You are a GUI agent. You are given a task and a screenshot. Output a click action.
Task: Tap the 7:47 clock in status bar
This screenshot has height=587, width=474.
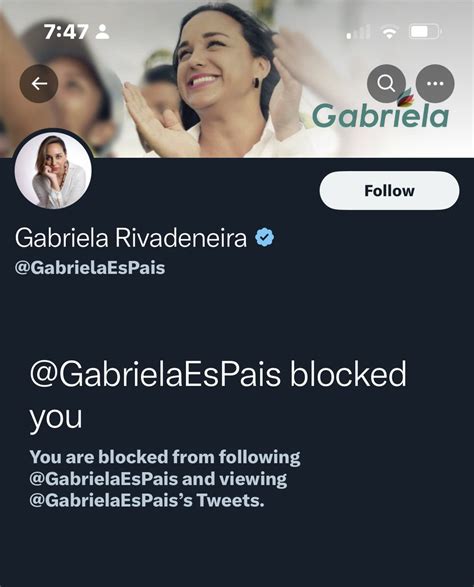(x=66, y=32)
